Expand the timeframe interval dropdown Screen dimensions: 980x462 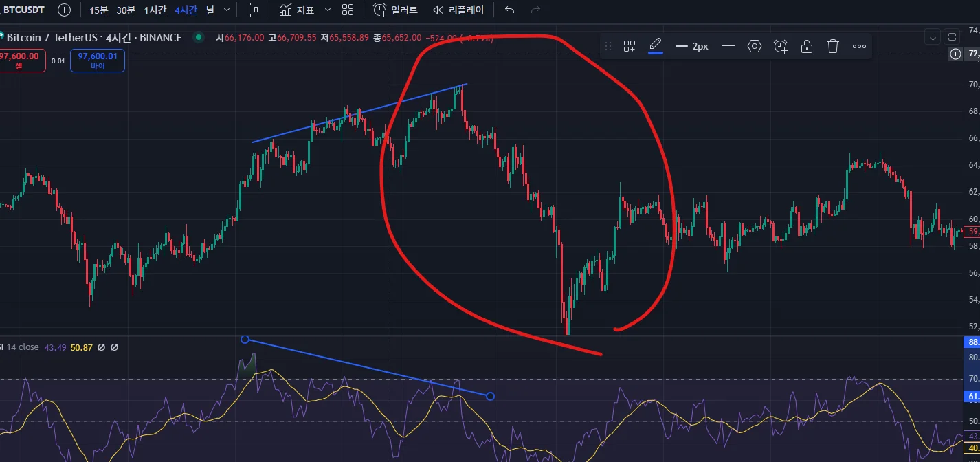(x=227, y=10)
